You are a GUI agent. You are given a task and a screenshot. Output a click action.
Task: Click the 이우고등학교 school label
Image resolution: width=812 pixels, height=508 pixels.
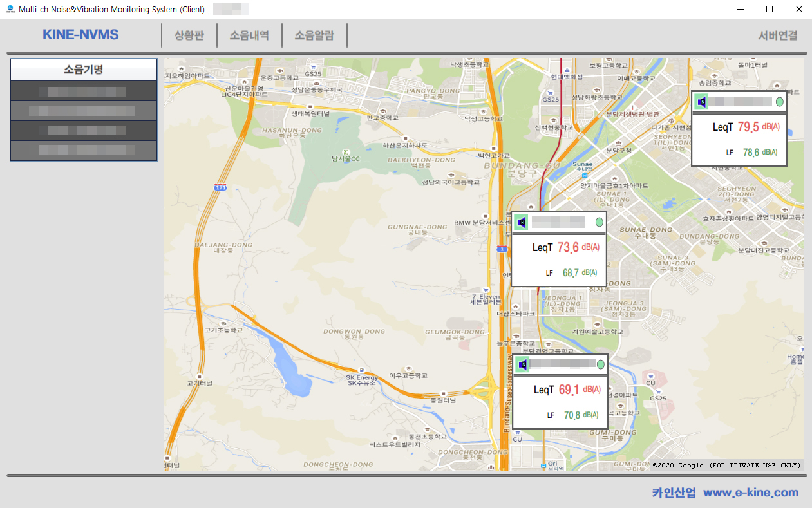click(x=408, y=375)
